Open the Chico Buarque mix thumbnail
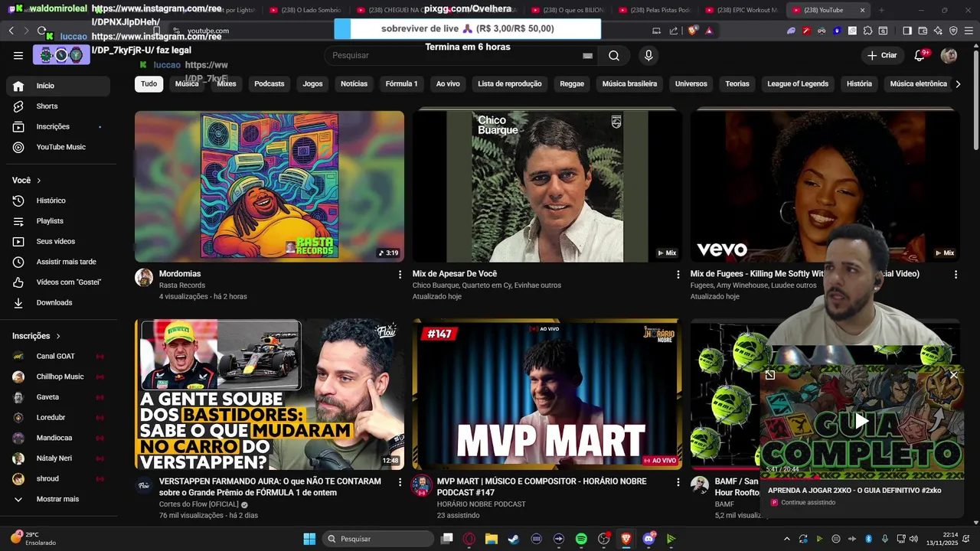This screenshot has height=551, width=980. (x=547, y=187)
